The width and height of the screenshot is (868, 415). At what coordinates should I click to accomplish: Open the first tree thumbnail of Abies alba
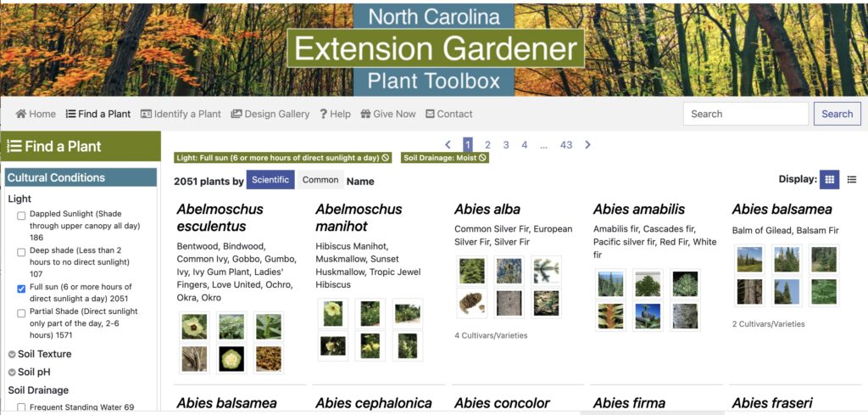pyautogui.click(x=472, y=271)
